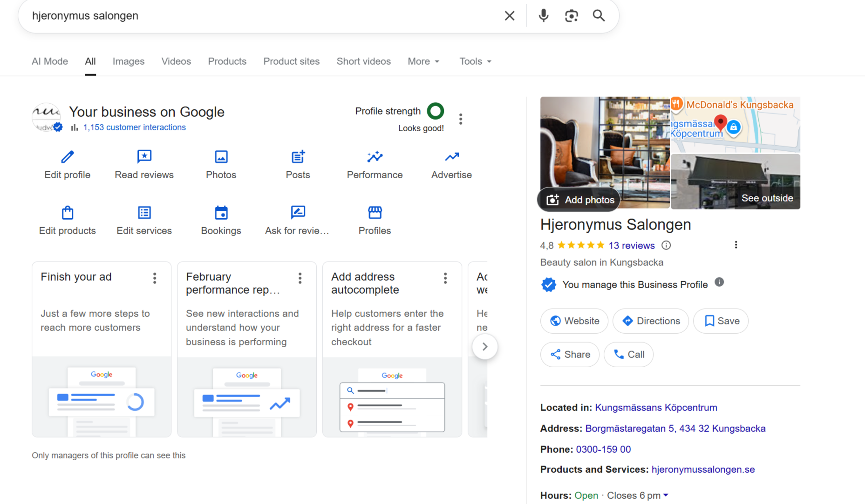The image size is (865, 504).
Task: Open Add address autocomplete card options menu
Action: coord(445,278)
